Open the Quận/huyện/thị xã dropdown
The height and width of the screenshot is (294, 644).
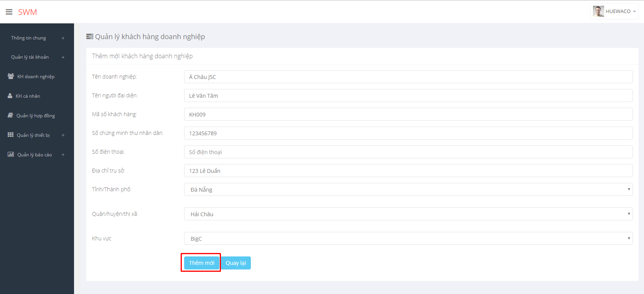(x=408, y=214)
